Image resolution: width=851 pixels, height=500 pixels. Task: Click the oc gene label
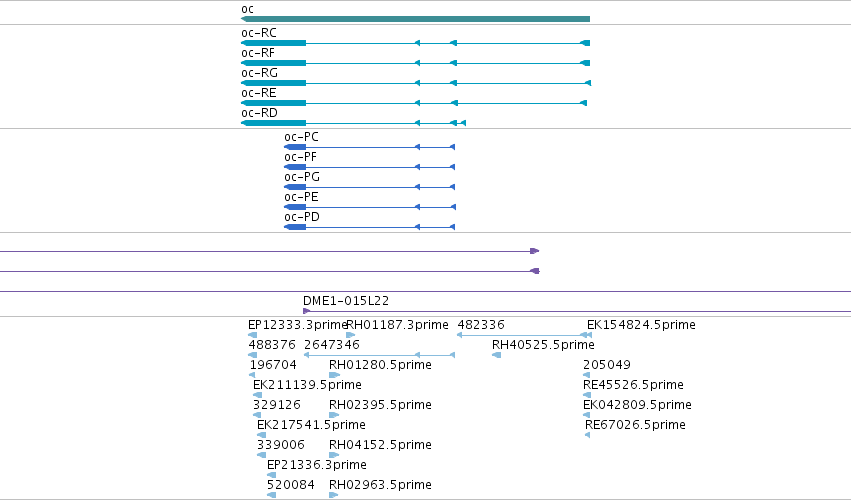tap(247, 9)
